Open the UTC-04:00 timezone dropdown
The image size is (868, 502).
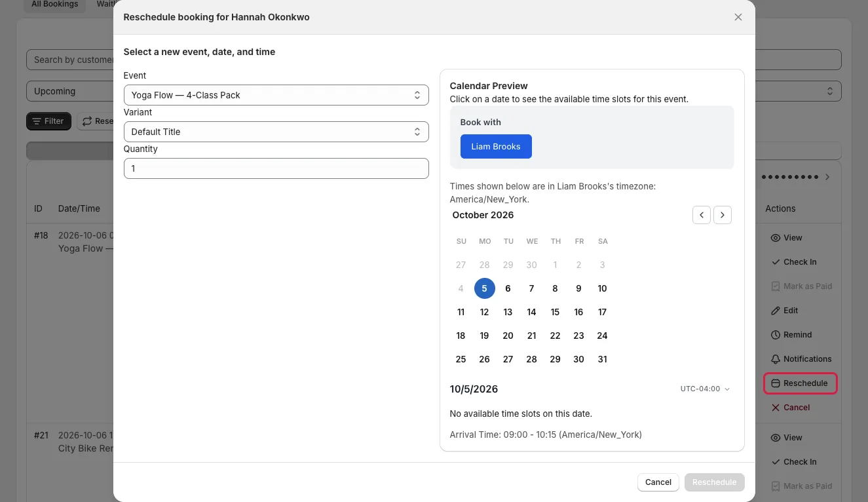[x=705, y=389]
